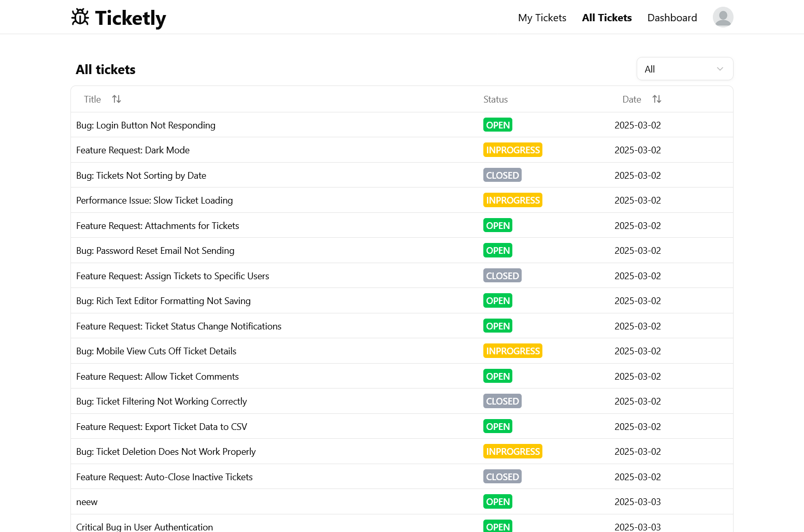The height and width of the screenshot is (532, 804).
Task: Click OPEN badge on Export to CSV row
Action: (498, 426)
